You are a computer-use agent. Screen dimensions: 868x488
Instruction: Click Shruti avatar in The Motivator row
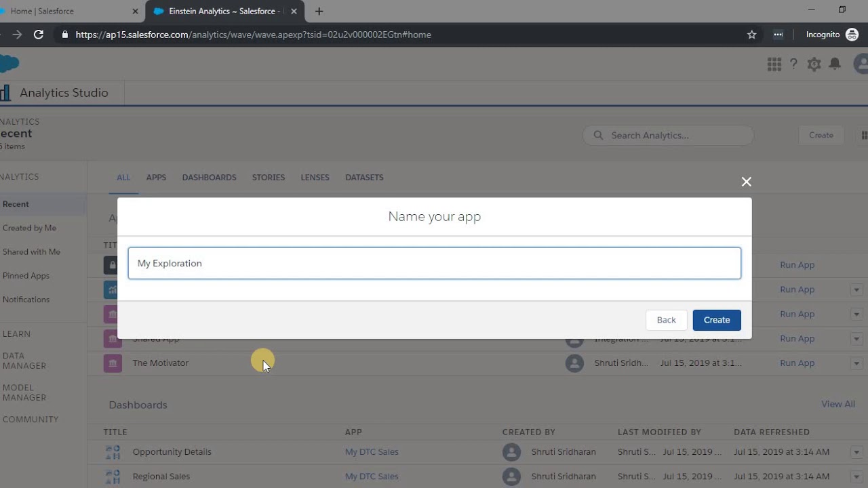pyautogui.click(x=574, y=363)
